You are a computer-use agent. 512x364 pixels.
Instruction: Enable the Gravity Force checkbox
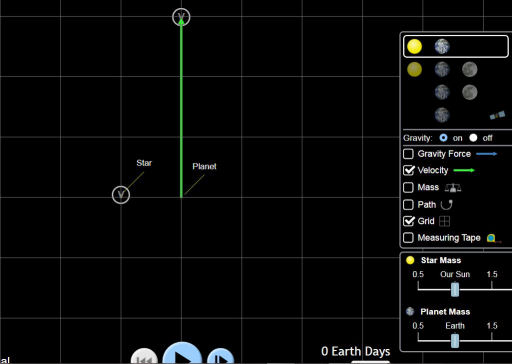408,154
